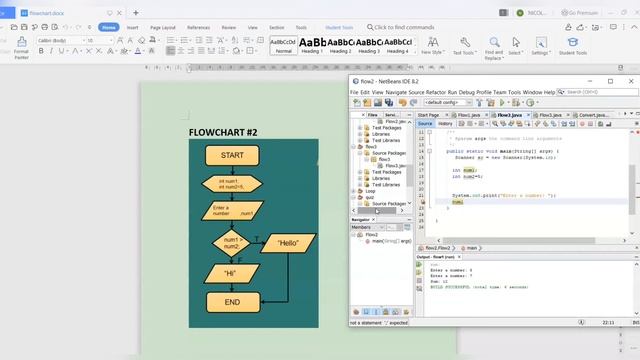Click the NetBeans Profile Project icon
The image size is (640, 360).
click(530, 102)
